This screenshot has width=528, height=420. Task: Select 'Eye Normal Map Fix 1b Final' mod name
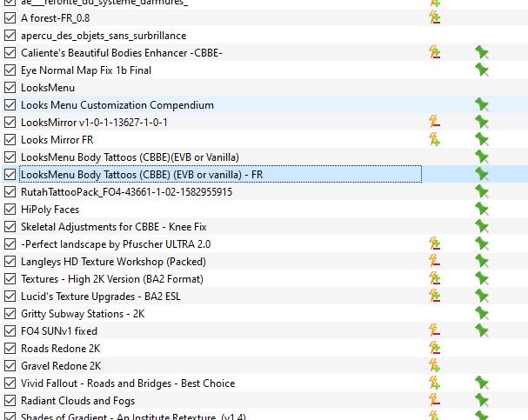[86, 70]
